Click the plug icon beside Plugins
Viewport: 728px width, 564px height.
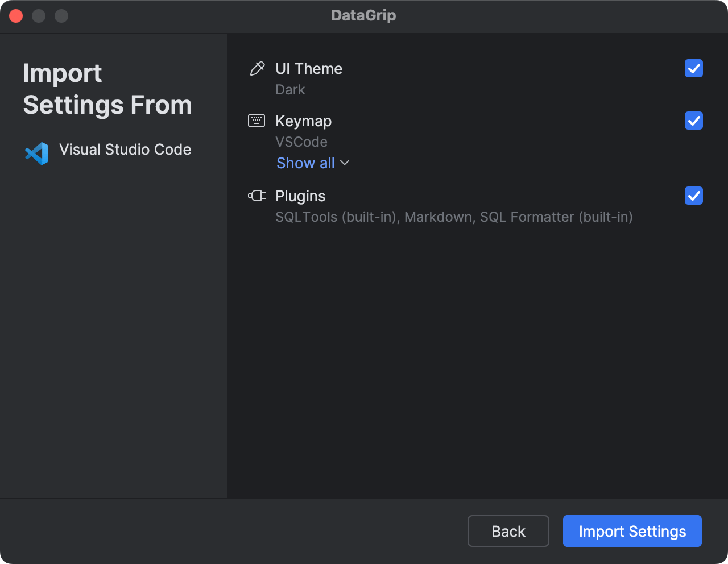(257, 196)
